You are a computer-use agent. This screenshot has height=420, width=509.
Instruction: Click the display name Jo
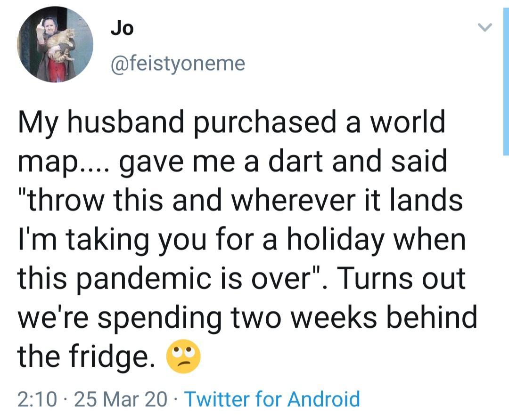click(122, 29)
